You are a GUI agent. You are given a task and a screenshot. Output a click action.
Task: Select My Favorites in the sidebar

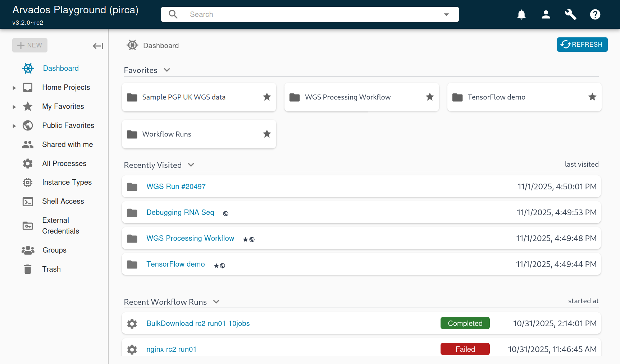(x=63, y=106)
